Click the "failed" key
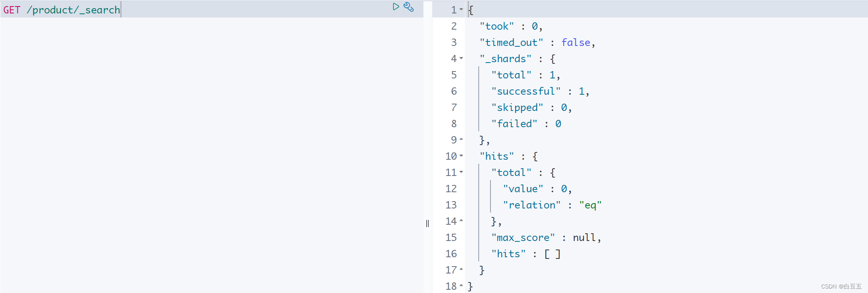The height and width of the screenshot is (293, 868). pos(514,124)
